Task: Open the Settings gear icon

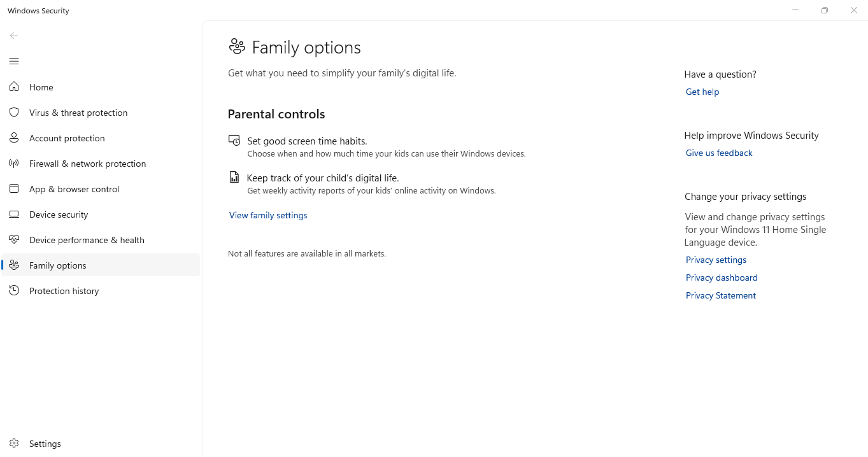Action: 14,443
